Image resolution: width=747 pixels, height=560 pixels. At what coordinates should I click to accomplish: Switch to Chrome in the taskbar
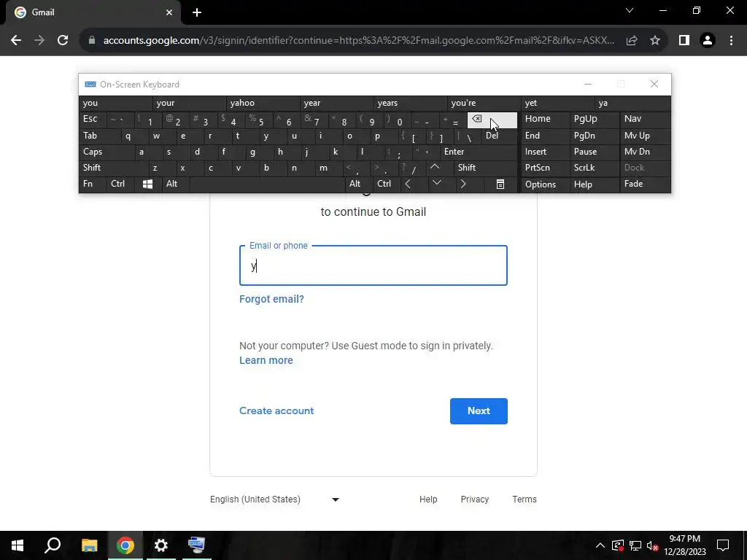pyautogui.click(x=125, y=545)
